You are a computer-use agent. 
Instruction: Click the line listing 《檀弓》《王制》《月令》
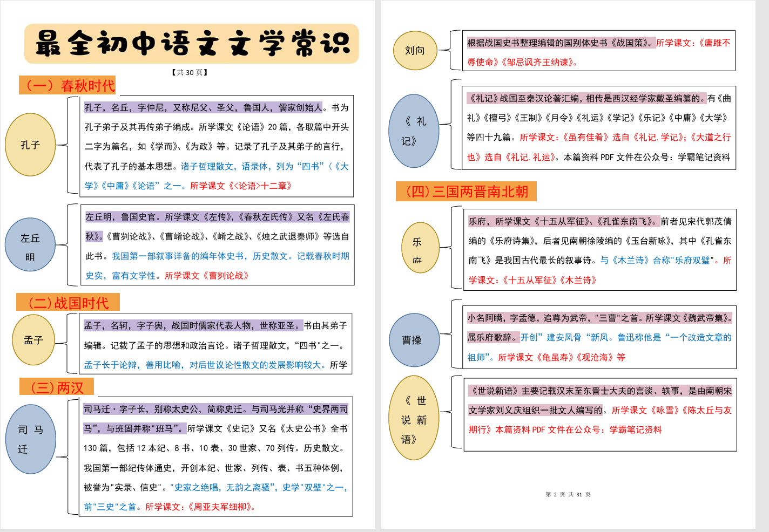599,118
